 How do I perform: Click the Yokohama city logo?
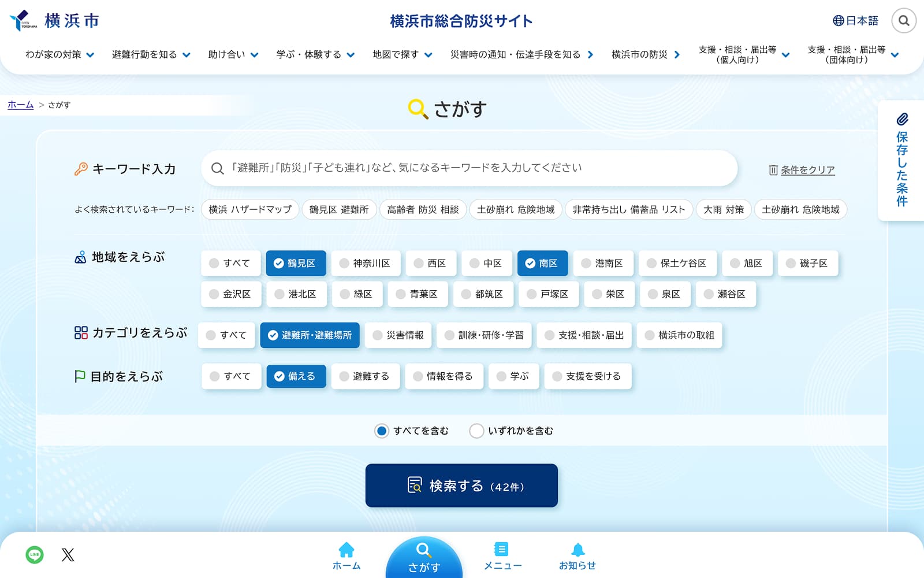pos(54,21)
